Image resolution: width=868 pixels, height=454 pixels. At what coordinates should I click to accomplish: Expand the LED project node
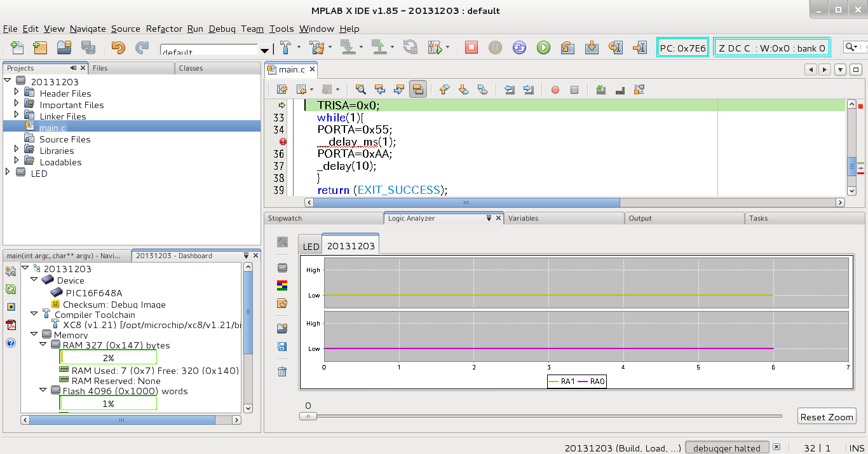click(x=8, y=173)
